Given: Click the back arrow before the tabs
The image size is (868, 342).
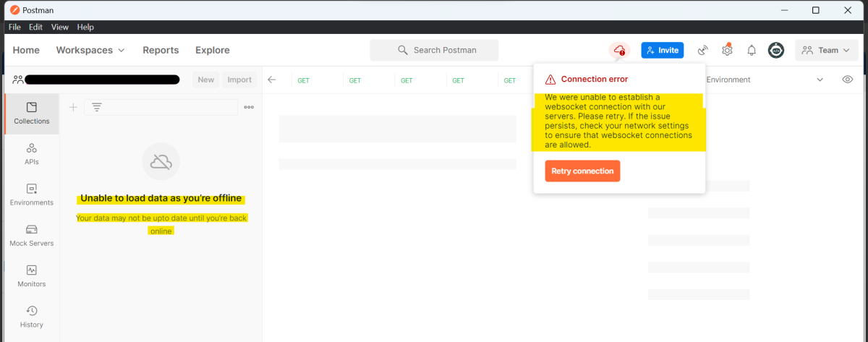Looking at the screenshot, I should tap(272, 80).
